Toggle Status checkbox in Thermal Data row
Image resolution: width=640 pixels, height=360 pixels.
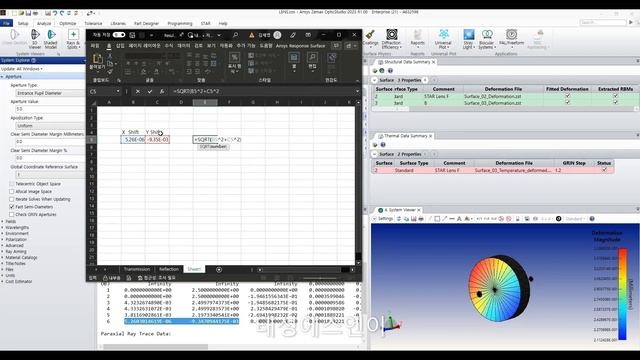pyautogui.click(x=604, y=170)
